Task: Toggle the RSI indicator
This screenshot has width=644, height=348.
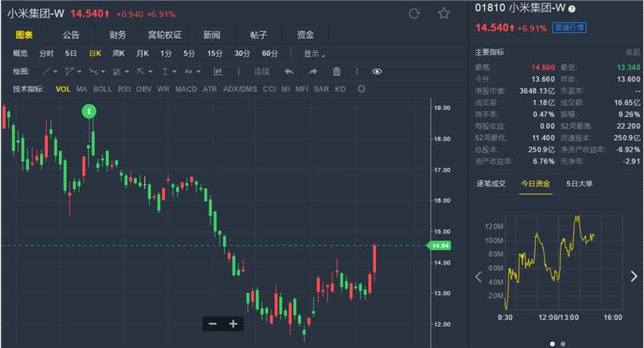Action: pos(124,89)
